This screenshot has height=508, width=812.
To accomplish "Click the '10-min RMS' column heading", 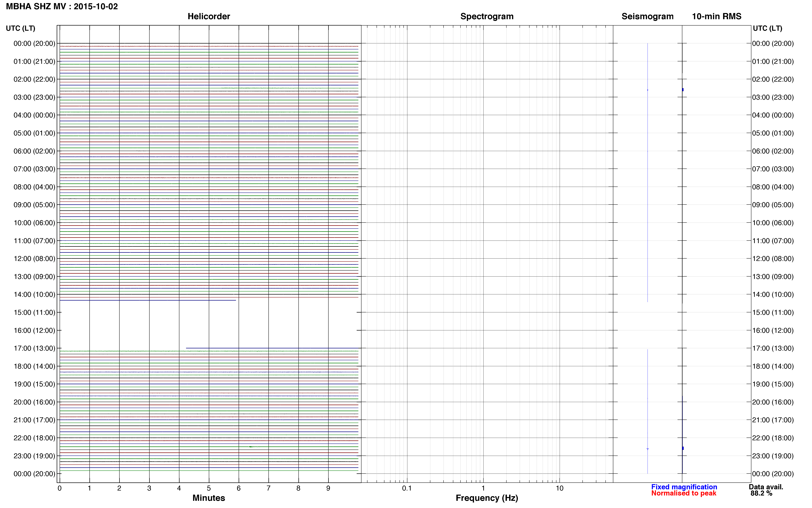I will (717, 16).
